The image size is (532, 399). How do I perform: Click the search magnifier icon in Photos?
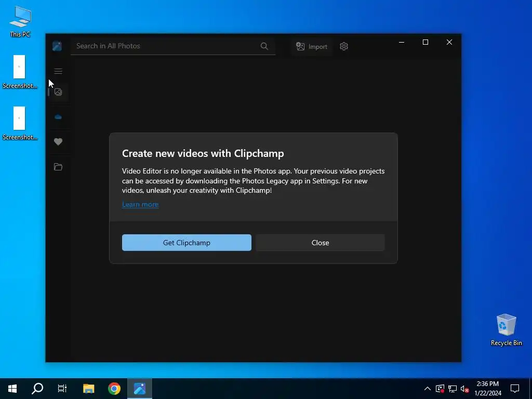coord(264,46)
